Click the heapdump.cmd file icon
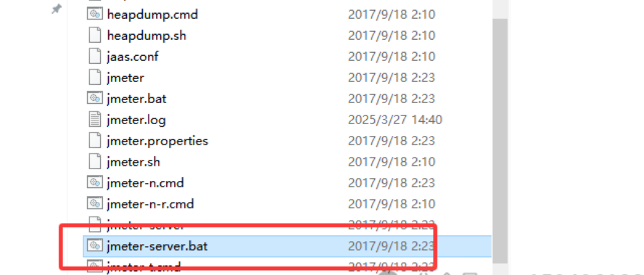This screenshot has height=275, width=644. point(95,14)
